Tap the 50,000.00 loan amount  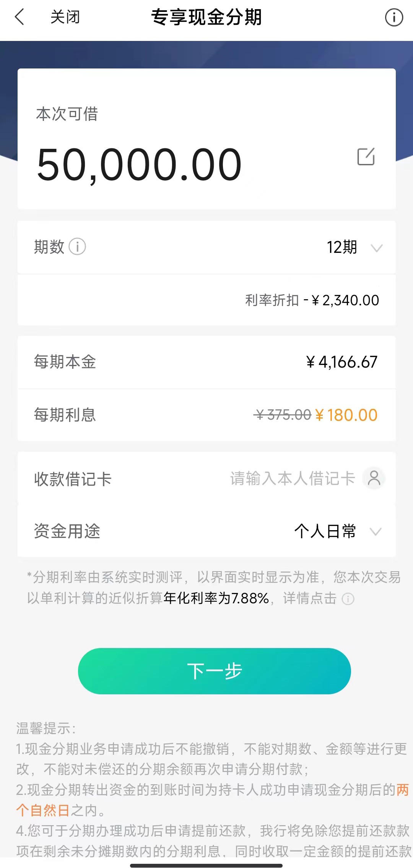click(x=139, y=164)
